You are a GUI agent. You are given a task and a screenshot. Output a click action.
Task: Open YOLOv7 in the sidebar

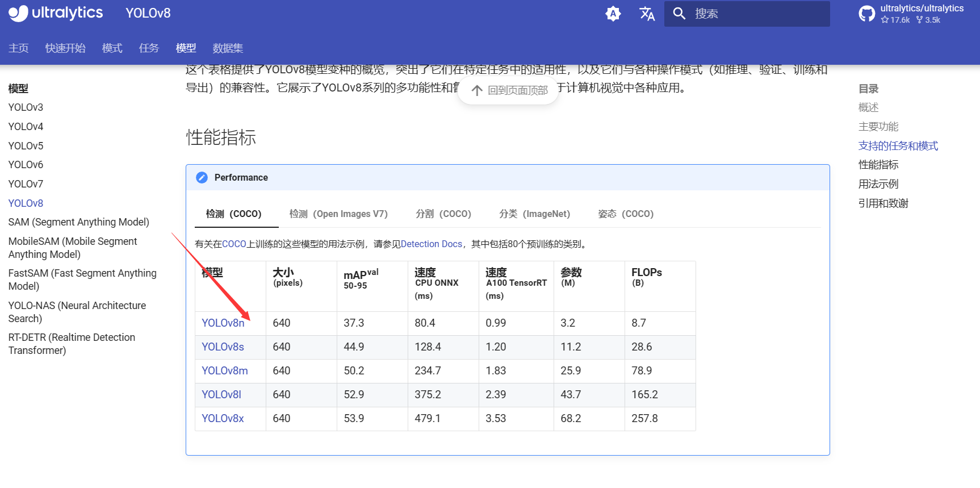[26, 184]
